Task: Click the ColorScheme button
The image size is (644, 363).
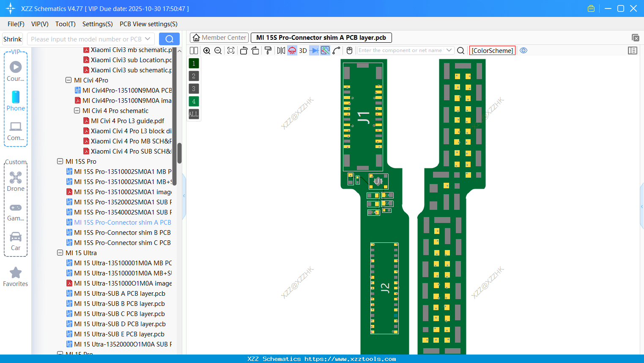Action: (492, 50)
